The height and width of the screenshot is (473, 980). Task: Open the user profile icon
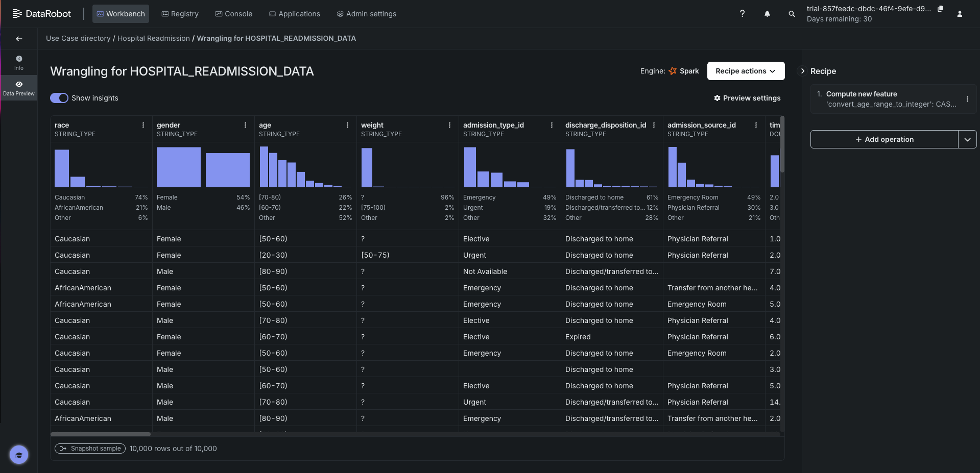960,14
